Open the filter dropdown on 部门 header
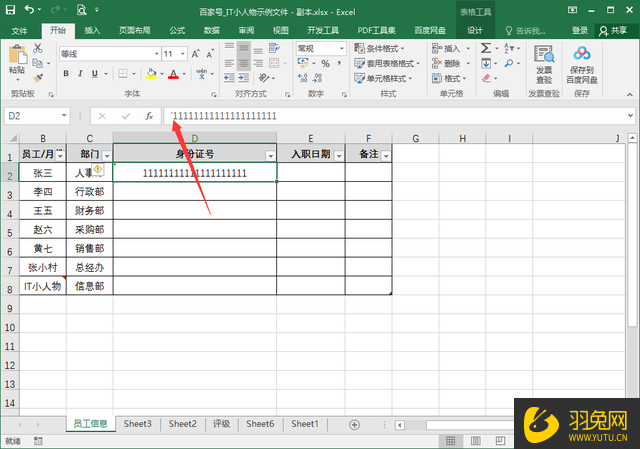 pos(107,156)
